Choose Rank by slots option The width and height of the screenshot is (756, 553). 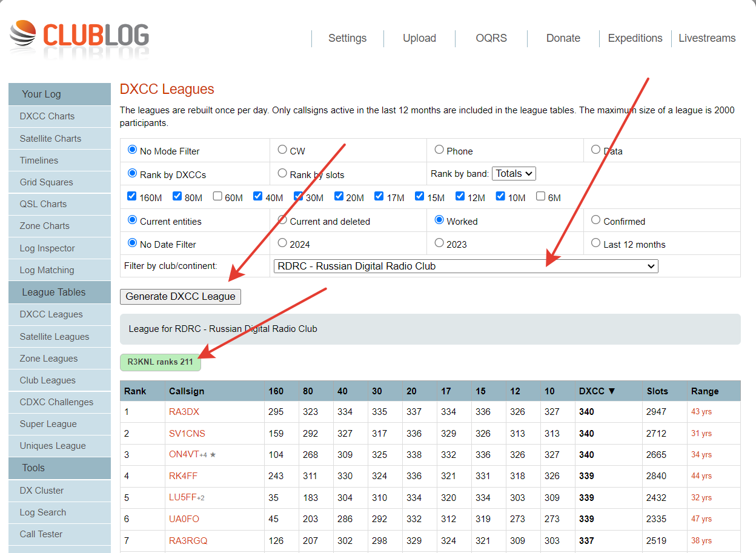click(282, 173)
